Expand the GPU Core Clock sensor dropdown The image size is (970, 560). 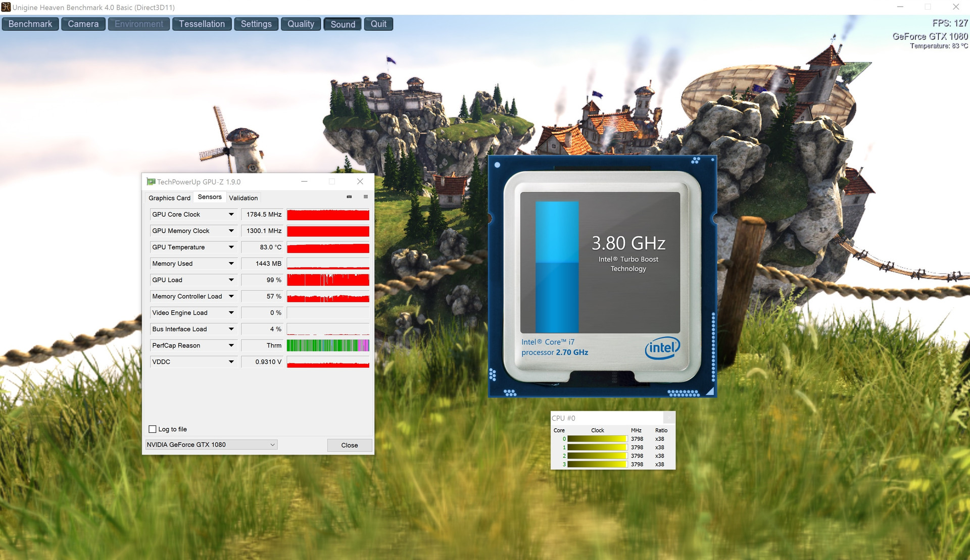231,215
